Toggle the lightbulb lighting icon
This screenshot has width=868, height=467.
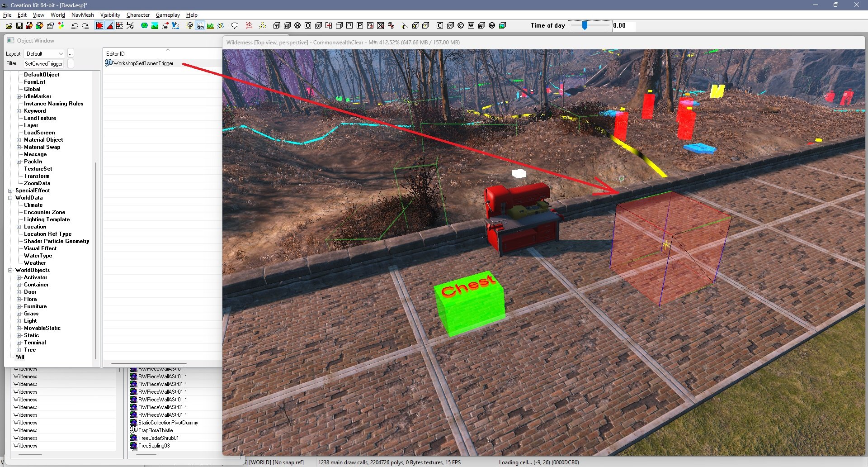coord(190,26)
